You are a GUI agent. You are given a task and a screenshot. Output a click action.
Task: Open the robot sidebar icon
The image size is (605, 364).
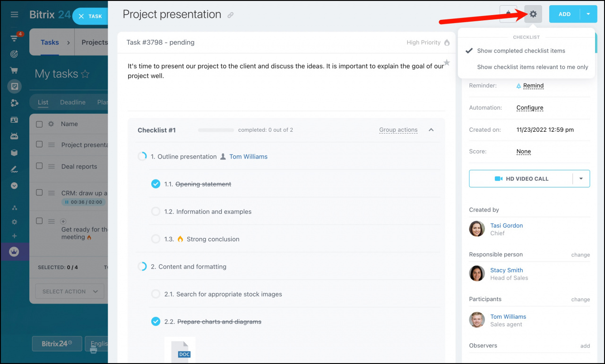(14, 136)
